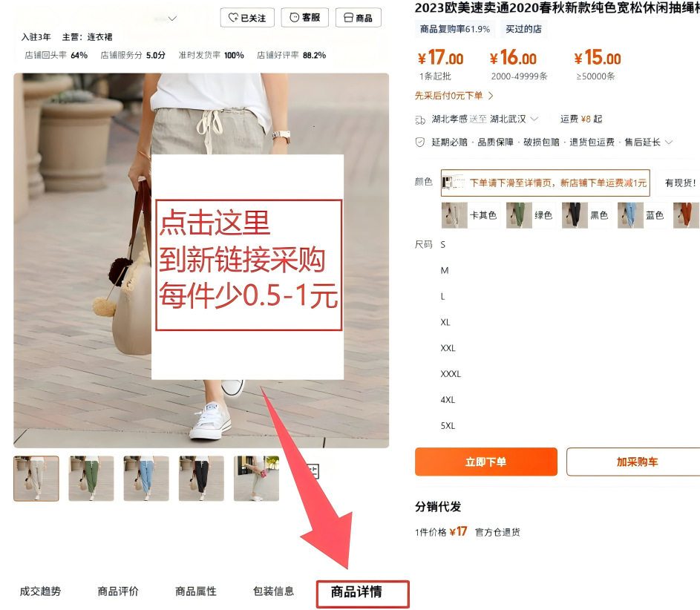Viewport: 700px width, 610px height.
Task: Click the main product image
Action: [201, 260]
